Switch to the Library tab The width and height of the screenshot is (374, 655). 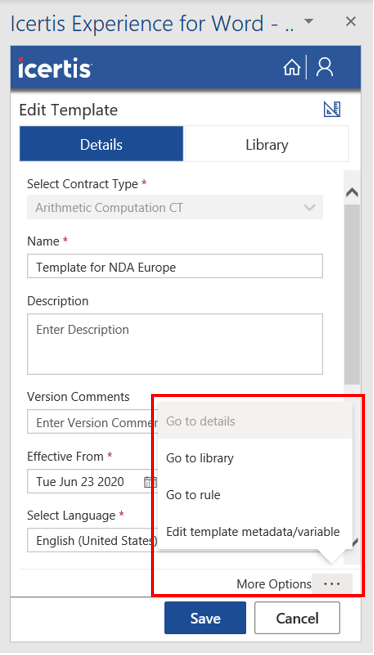[x=267, y=144]
